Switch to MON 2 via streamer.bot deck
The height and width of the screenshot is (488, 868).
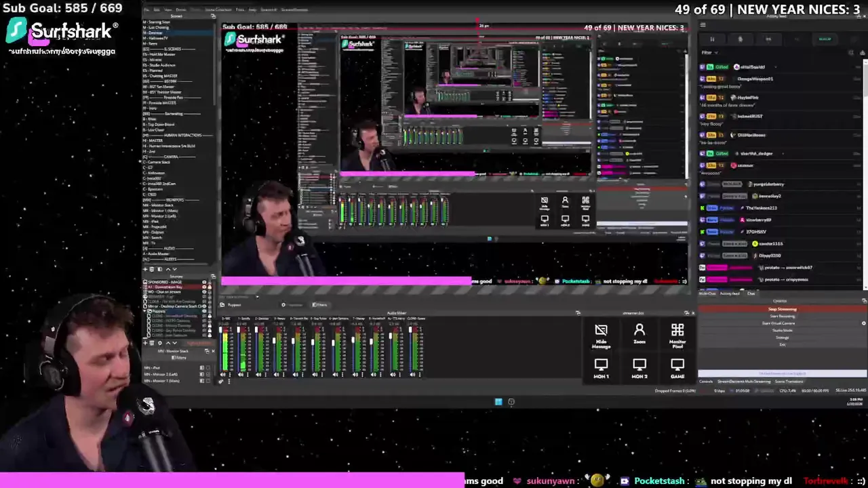pos(639,369)
